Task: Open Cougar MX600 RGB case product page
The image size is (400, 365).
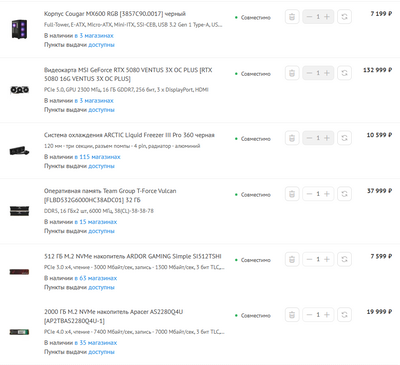Action: click(115, 14)
